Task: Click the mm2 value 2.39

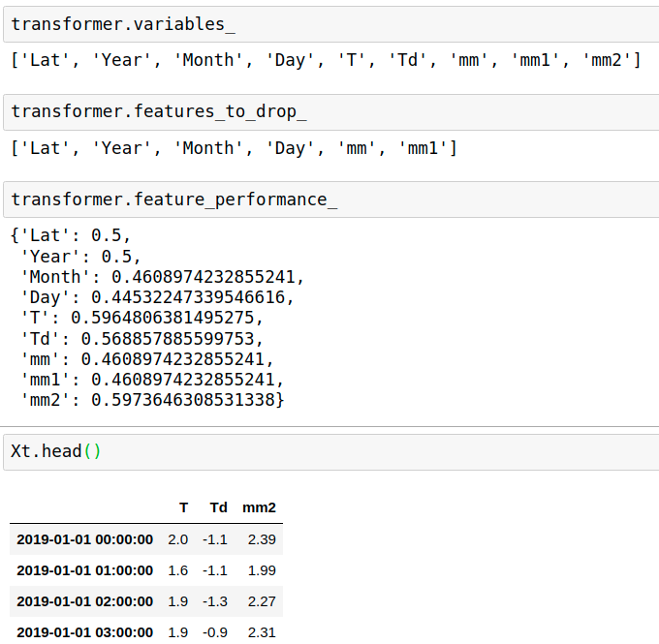Action: (262, 539)
